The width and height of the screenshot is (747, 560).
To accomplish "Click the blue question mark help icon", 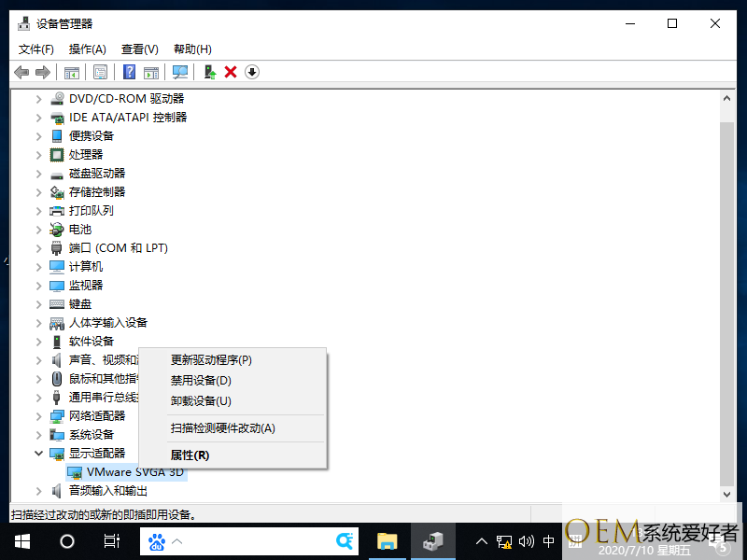I will (x=130, y=72).
